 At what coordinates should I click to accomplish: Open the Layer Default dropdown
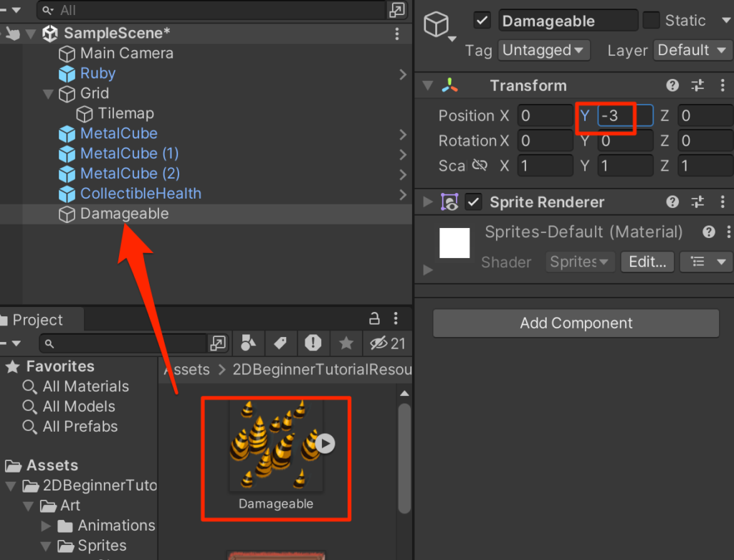click(693, 50)
